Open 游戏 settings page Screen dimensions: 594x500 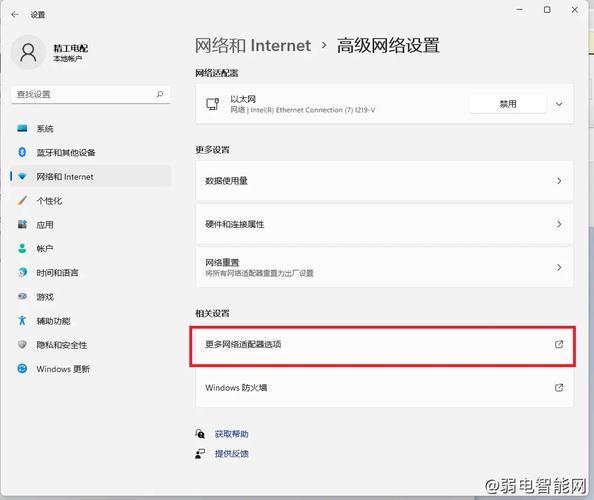91,296
